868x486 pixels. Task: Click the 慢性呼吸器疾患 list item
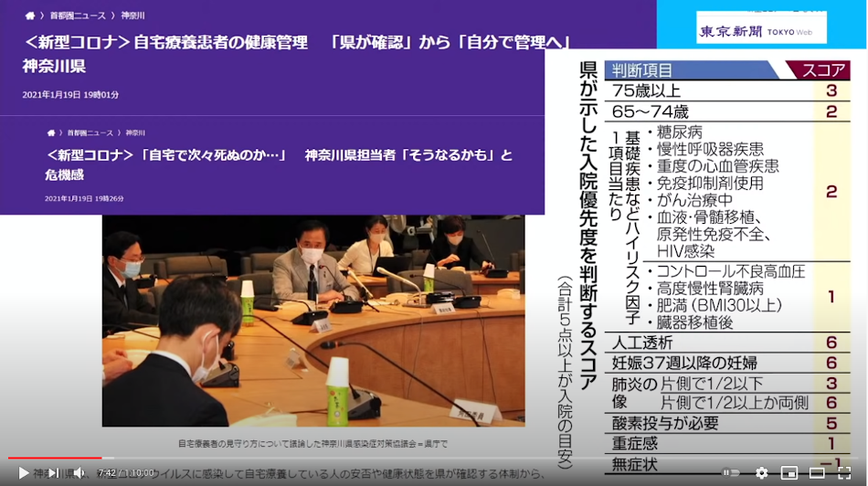coord(705,150)
